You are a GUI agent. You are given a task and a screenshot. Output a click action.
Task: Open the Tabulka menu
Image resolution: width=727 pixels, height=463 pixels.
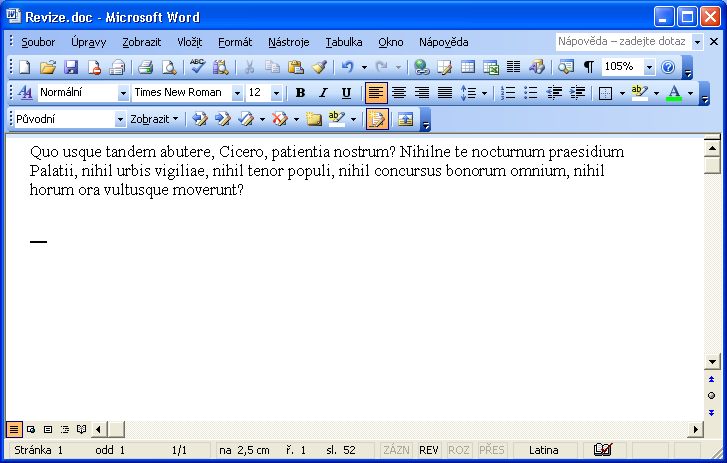[344, 42]
